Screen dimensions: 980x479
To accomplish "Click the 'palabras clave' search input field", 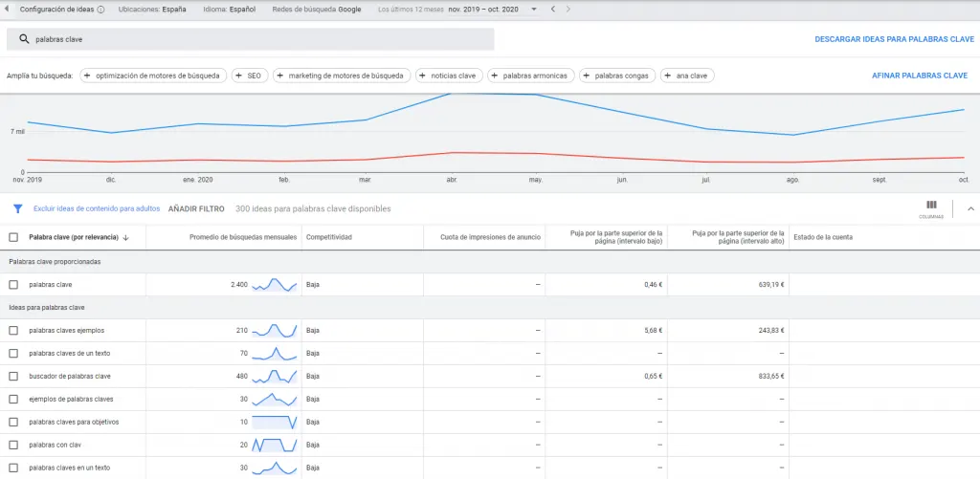I will 258,39.
